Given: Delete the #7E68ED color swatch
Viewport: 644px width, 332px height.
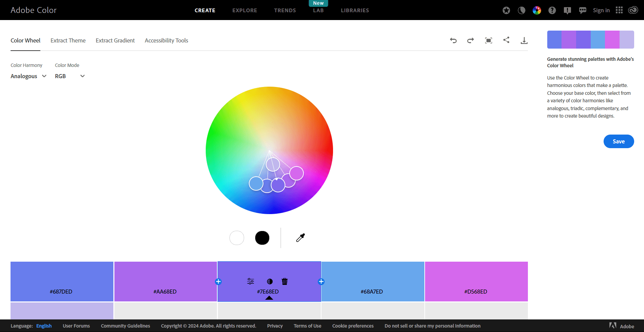Looking at the screenshot, I should coord(284,281).
